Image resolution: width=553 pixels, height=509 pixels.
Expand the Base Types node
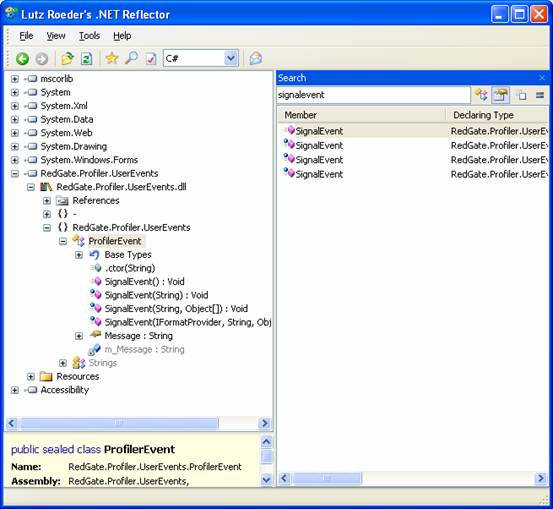click(79, 255)
